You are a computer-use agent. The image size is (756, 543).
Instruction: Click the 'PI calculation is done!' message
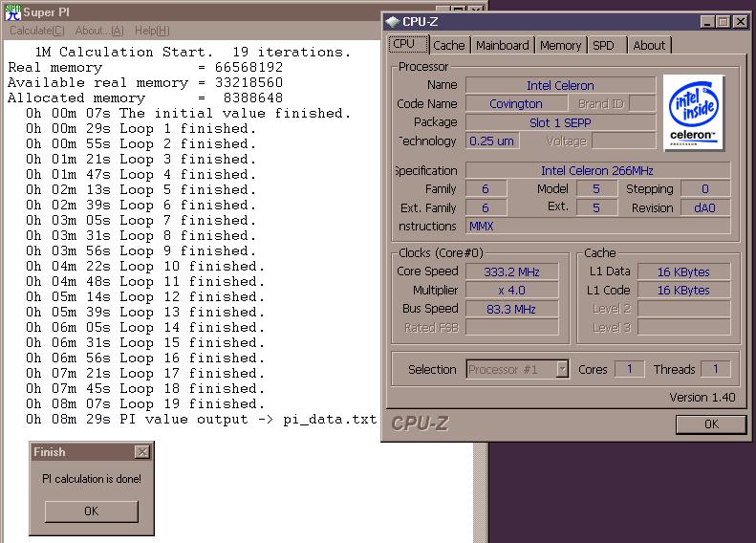point(92,479)
